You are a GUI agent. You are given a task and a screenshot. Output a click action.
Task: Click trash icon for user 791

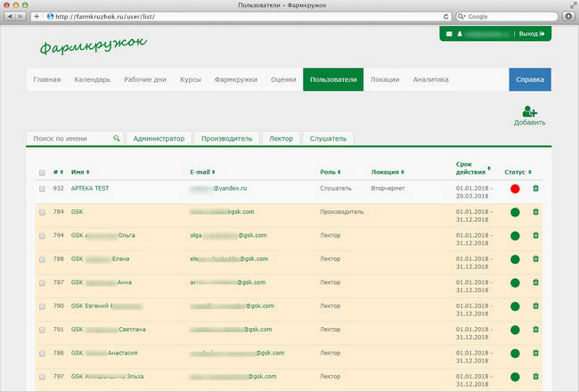(x=535, y=330)
